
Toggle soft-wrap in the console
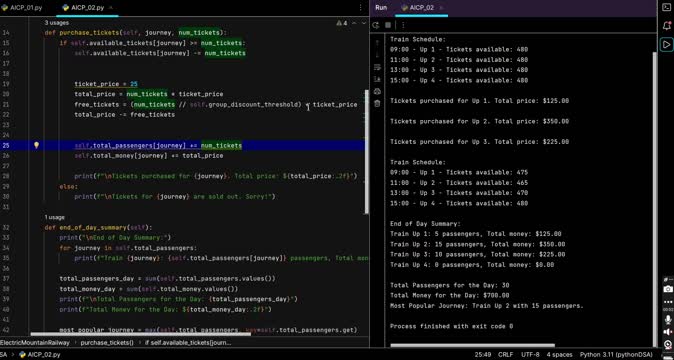coord(377,67)
